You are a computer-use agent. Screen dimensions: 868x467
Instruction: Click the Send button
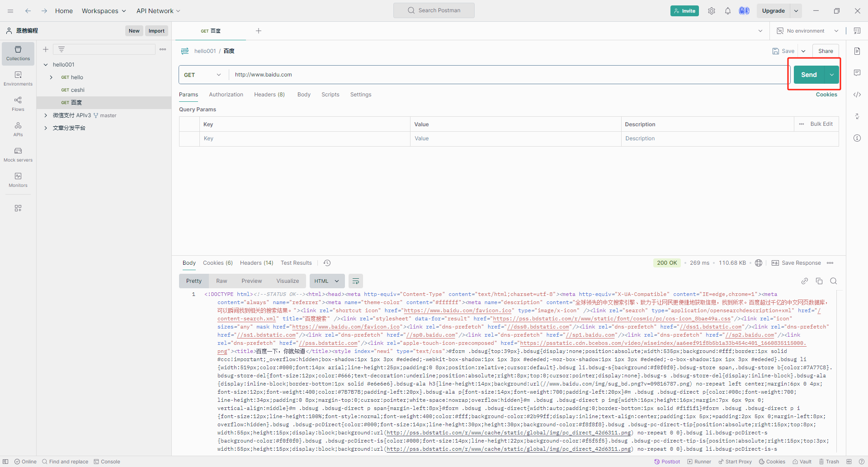click(x=809, y=75)
